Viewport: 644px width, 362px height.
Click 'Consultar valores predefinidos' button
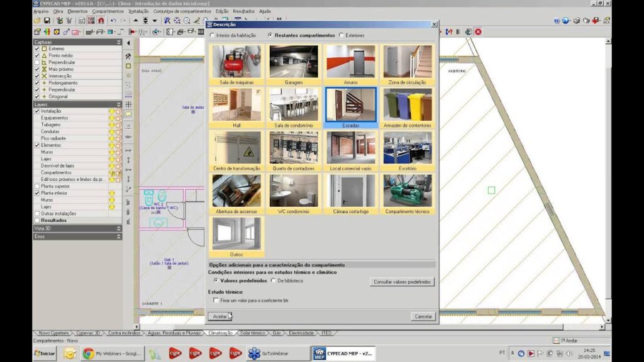click(401, 282)
